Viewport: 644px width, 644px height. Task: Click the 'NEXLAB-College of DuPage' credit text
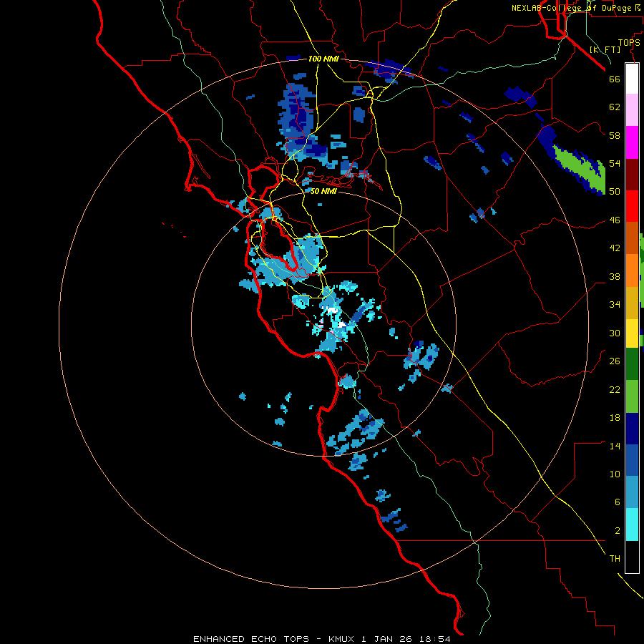[572, 8]
